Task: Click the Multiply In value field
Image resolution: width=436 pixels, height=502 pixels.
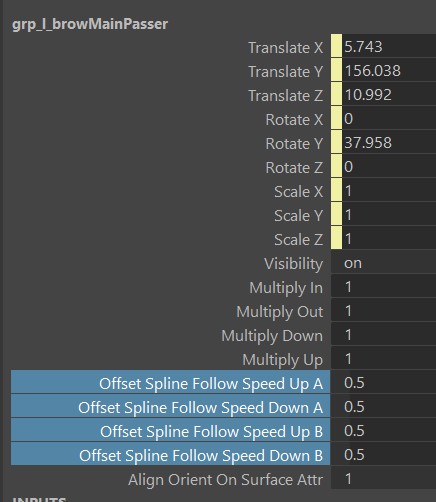Action: (x=384, y=287)
